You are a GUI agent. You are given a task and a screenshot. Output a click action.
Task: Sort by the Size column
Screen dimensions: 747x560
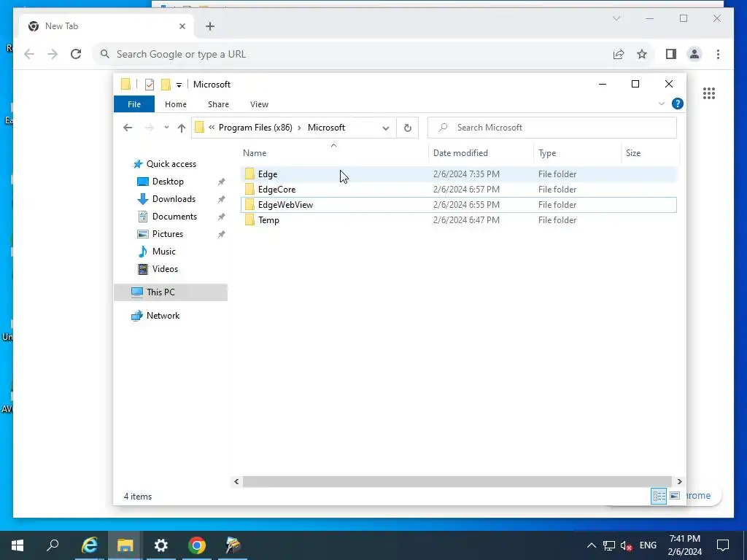pos(633,153)
